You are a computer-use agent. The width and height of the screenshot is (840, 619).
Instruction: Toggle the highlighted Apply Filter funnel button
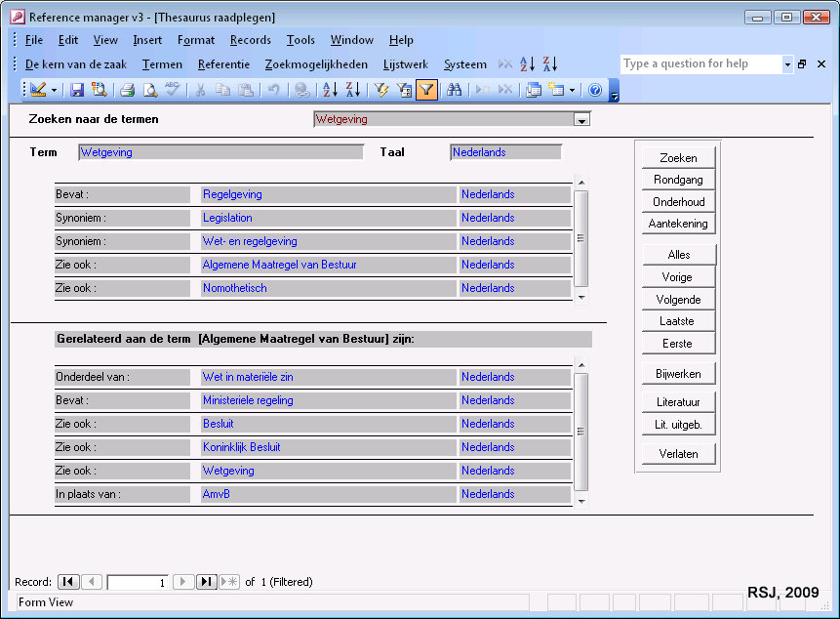426,90
